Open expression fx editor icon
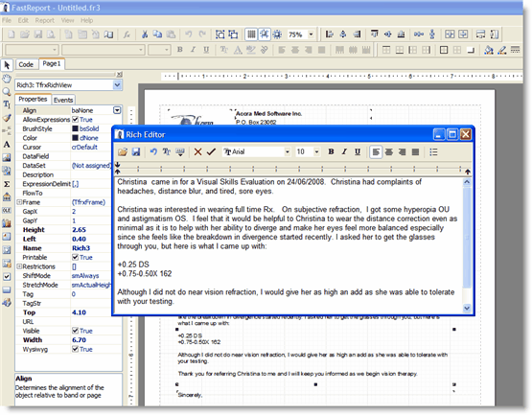Image resolution: width=532 pixels, height=415 pixels. coord(127,35)
